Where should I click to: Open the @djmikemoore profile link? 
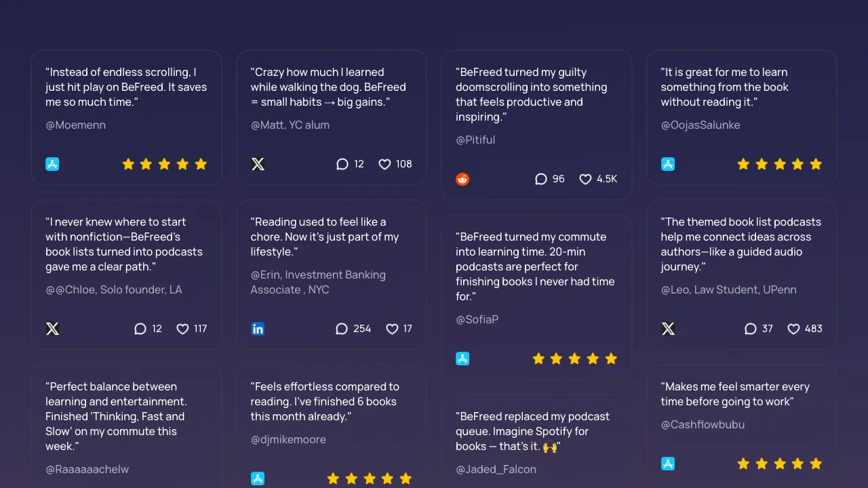click(x=288, y=439)
